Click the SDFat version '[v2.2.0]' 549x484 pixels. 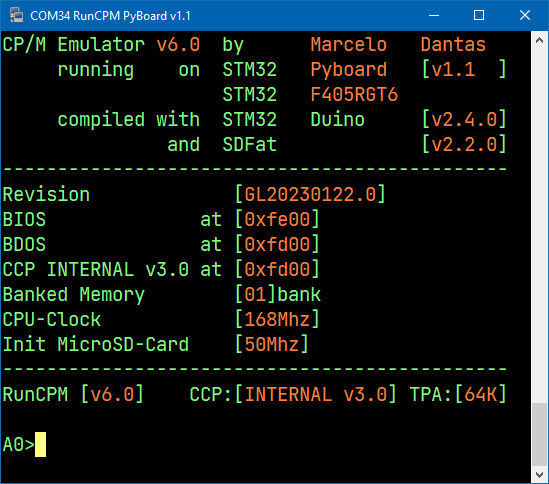coord(464,144)
